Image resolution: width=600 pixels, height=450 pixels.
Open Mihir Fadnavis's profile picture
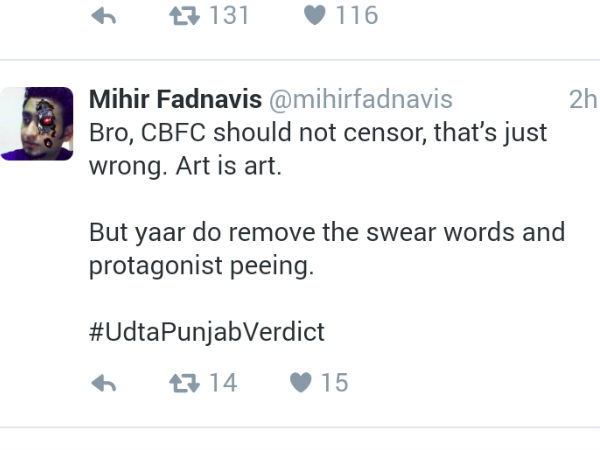point(36,123)
